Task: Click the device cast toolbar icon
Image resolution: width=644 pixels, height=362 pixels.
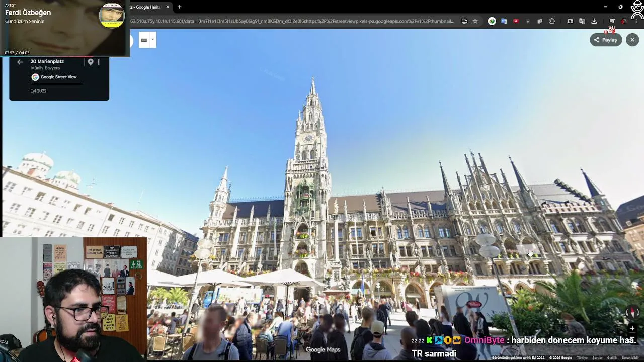Action: point(570,21)
